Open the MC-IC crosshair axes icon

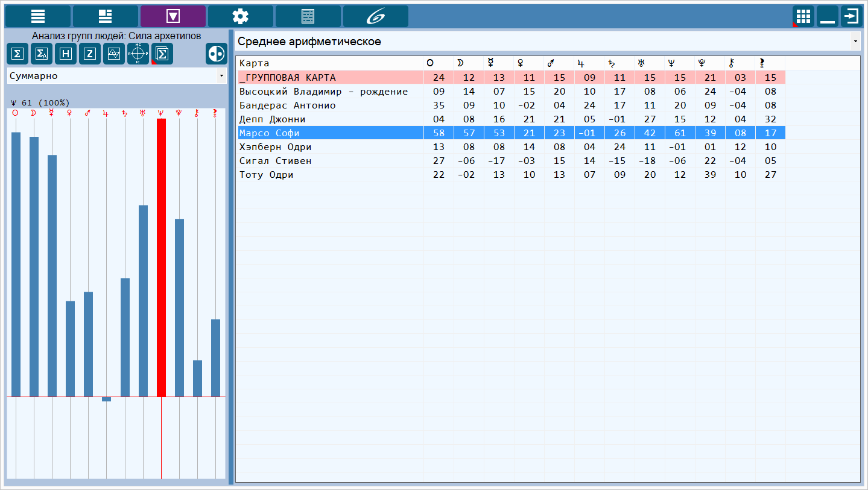138,54
